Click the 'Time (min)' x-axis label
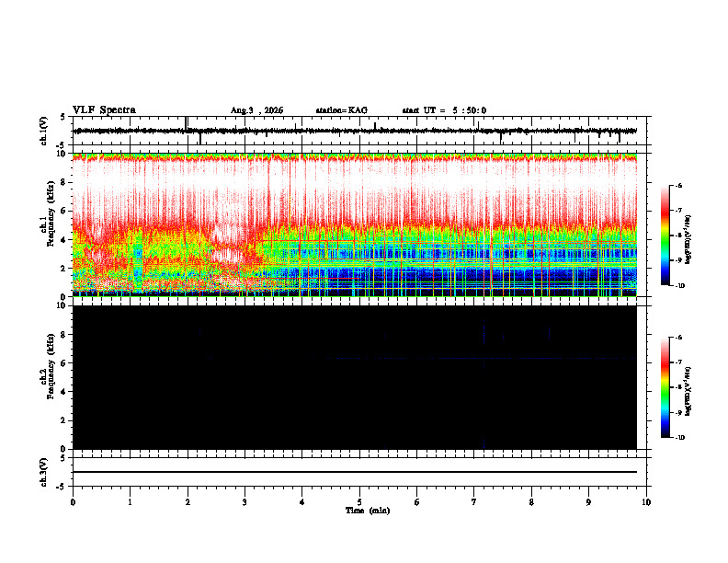728x563 pixels. pyautogui.click(x=368, y=511)
